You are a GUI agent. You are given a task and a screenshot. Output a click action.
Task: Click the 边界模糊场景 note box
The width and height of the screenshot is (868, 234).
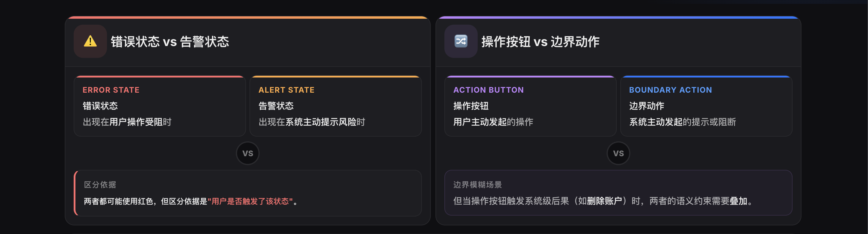tap(618, 193)
